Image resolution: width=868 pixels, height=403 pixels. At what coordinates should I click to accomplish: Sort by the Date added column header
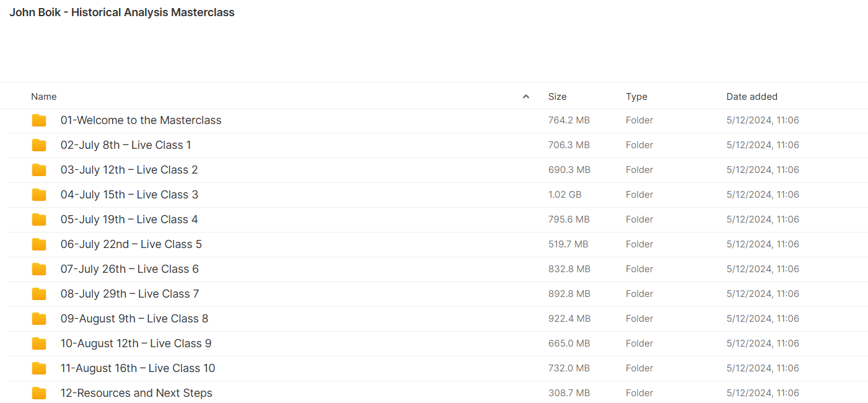point(752,97)
